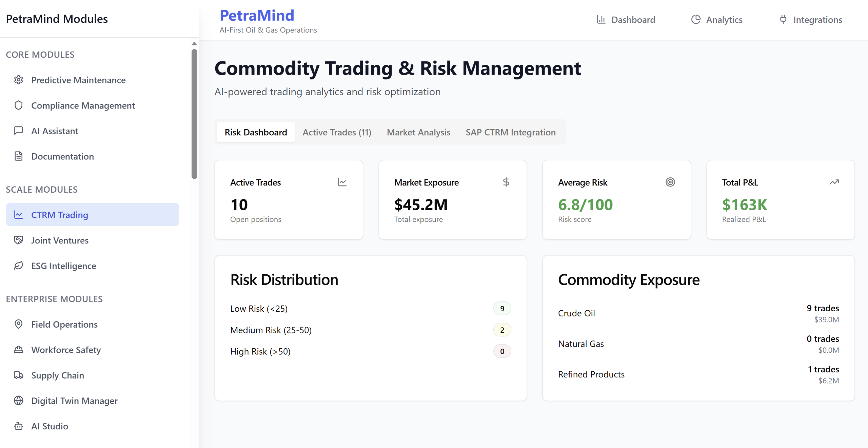Click the ESG Intelligence leaf icon
868x448 pixels.
tap(19, 266)
